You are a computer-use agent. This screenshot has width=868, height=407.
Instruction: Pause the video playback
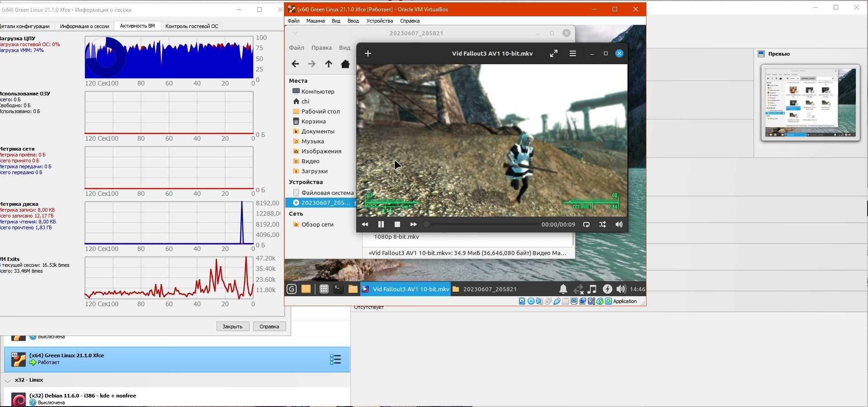tap(381, 224)
